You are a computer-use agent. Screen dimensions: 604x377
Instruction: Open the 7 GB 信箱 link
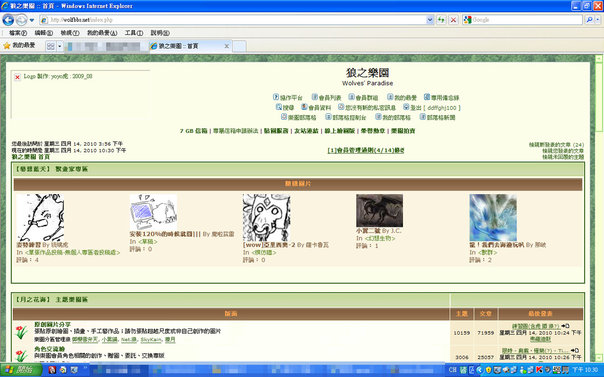coord(193,131)
